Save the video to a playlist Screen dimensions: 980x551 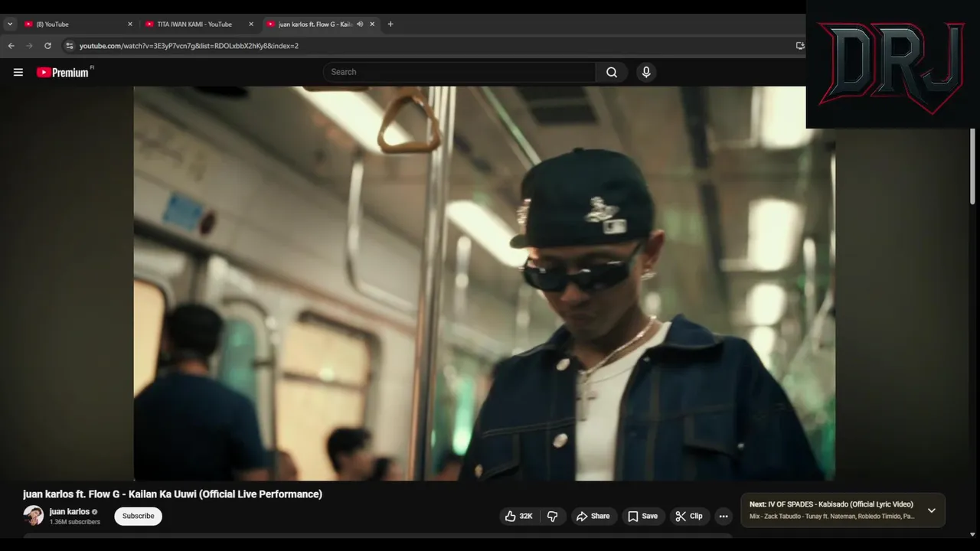tap(642, 517)
